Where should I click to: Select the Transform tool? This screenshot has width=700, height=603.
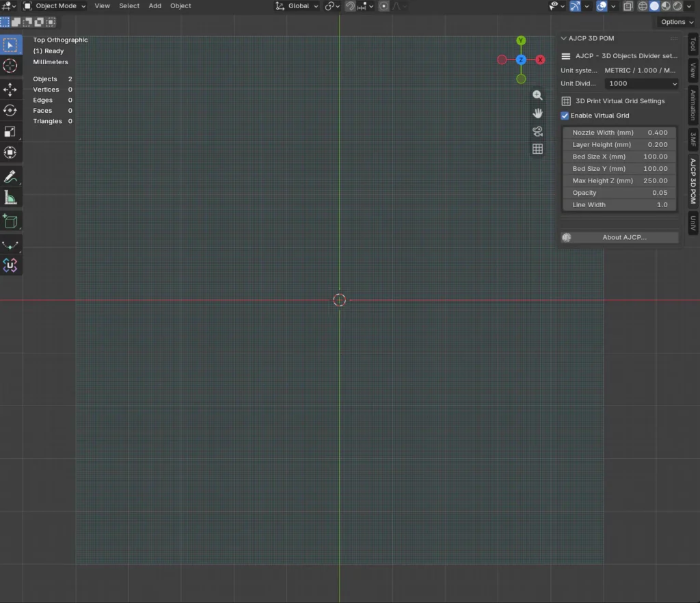tap(10, 152)
